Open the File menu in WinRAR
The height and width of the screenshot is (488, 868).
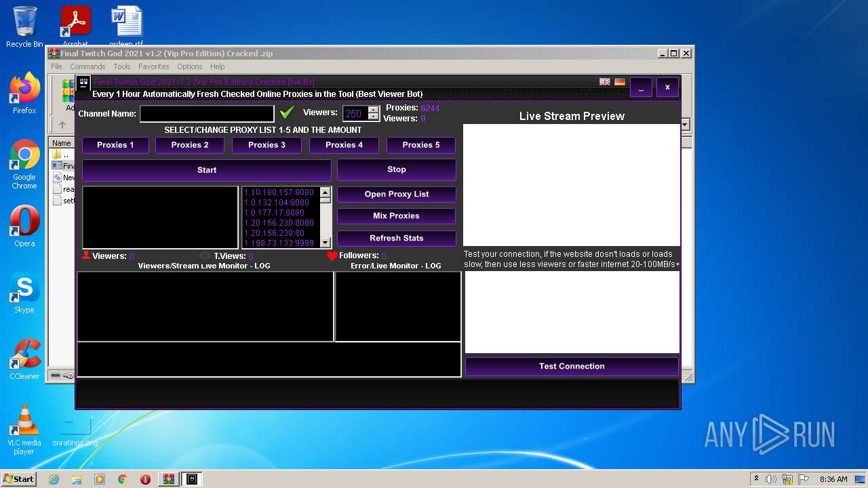pyautogui.click(x=56, y=66)
